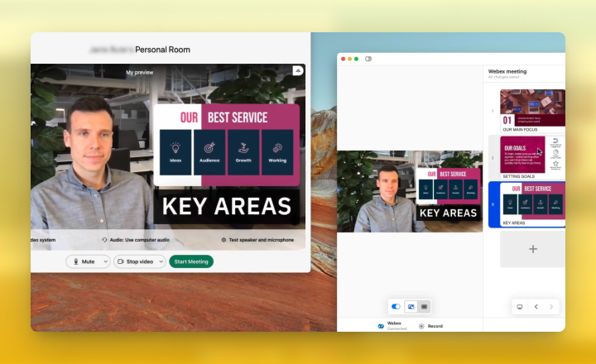
Task: Open Test speaker and microphone
Action: 257,239
